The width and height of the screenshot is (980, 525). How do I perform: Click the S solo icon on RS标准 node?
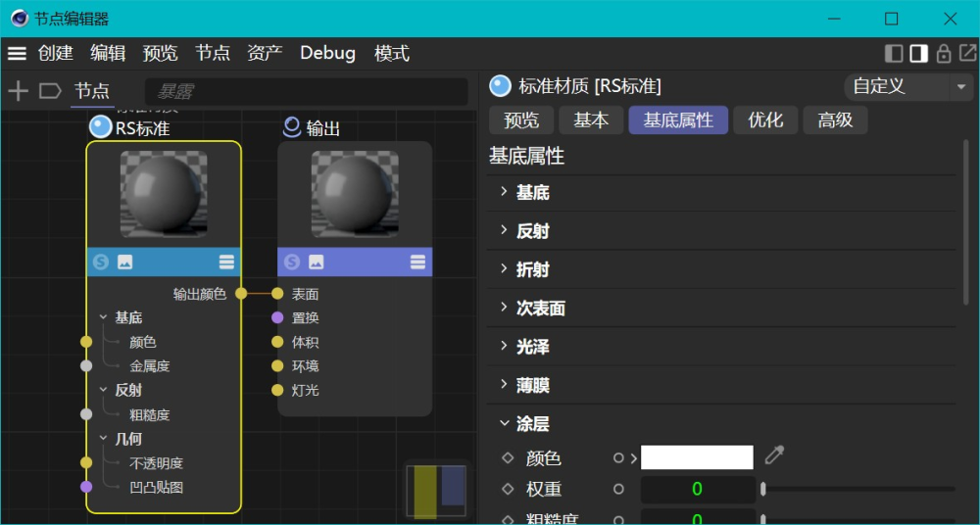click(x=100, y=262)
